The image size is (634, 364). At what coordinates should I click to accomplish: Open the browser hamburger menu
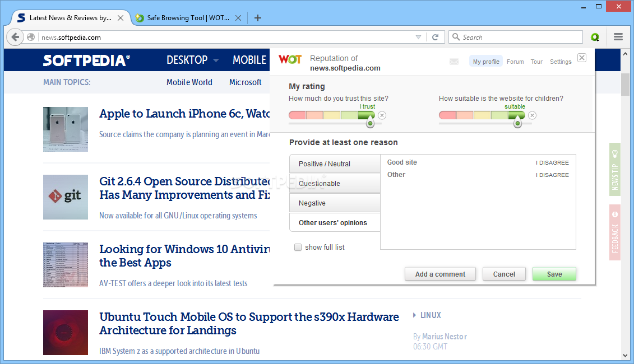click(x=618, y=37)
